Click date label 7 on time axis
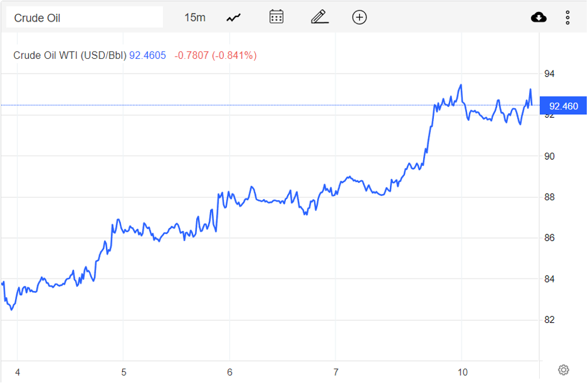Viewport: 588px width, 383px height. (x=336, y=372)
